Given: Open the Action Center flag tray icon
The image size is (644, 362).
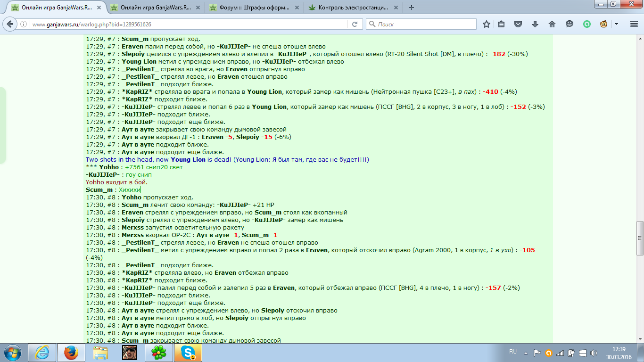Looking at the screenshot, I should point(537,353).
